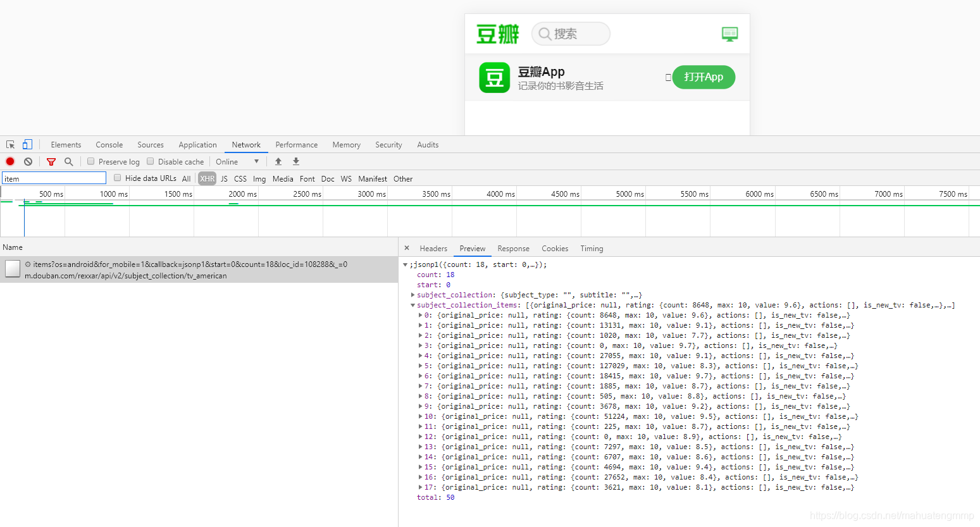Open the Audits panel tab

point(428,145)
